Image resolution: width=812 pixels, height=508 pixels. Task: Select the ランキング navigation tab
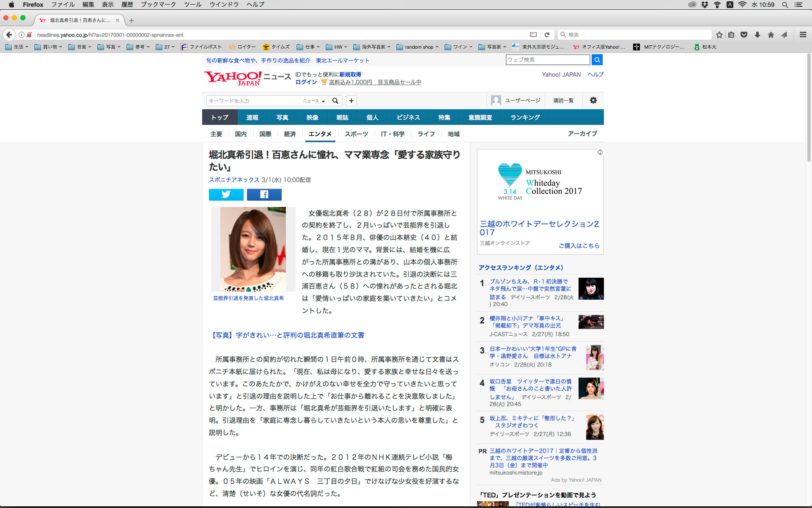pos(525,117)
